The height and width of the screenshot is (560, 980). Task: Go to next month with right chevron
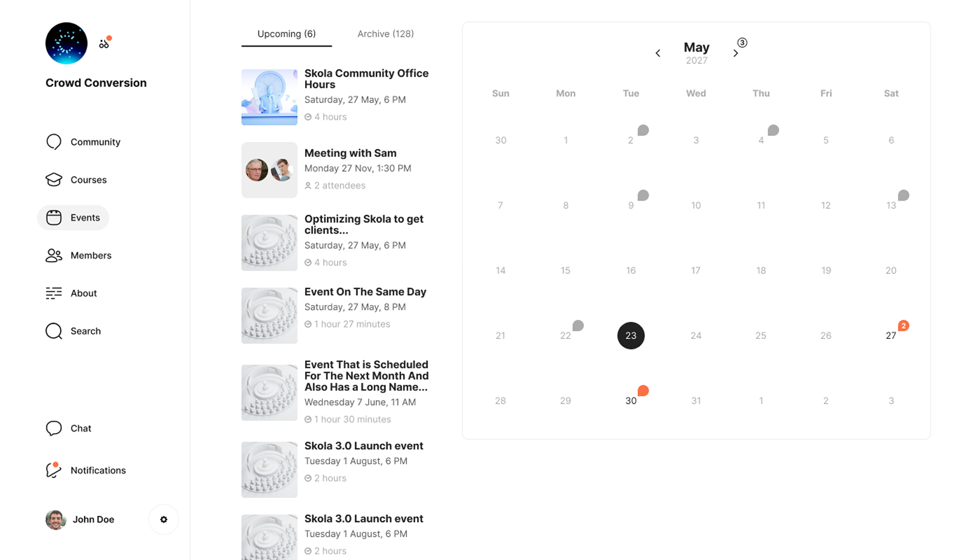(x=736, y=53)
